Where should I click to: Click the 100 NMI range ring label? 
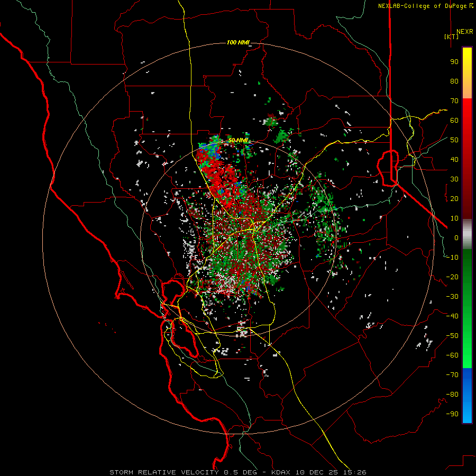click(238, 42)
